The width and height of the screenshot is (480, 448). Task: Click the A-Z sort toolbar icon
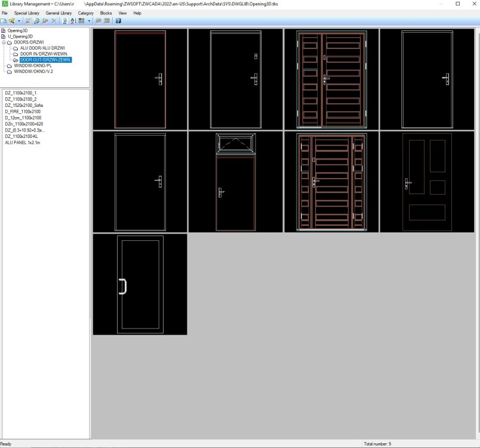click(73, 21)
